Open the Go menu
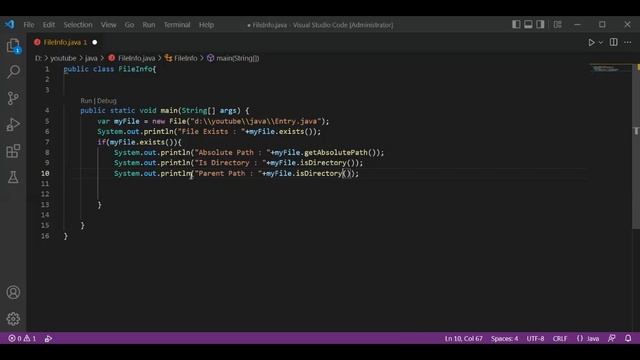The width and height of the screenshot is (640, 360). pos(129,25)
